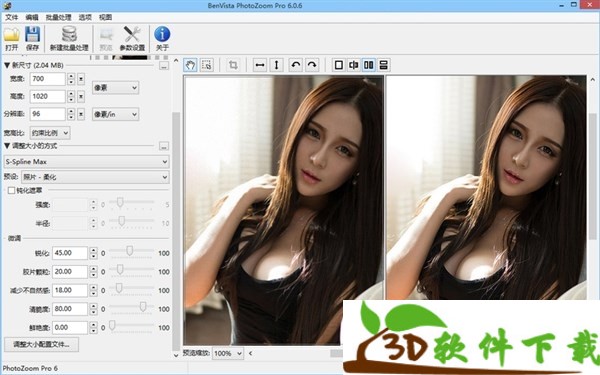This screenshot has width=600, height=375.
Task: Click the lock icon beside height field
Action: tap(81, 97)
